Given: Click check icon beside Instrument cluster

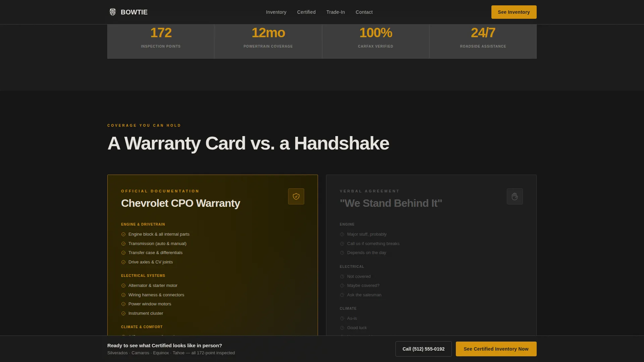Looking at the screenshot, I should 123,313.
